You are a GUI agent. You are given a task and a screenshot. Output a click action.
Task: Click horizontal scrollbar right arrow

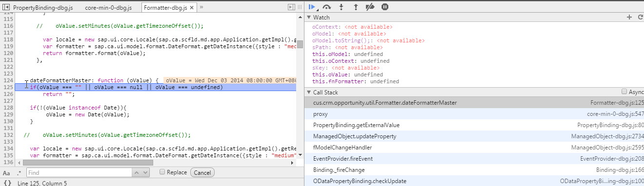coord(293,163)
